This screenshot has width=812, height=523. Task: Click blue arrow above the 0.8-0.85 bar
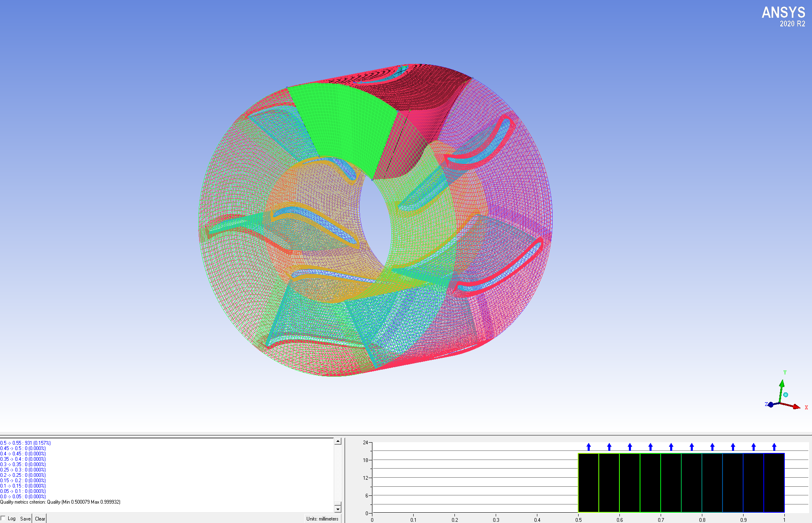click(712, 447)
